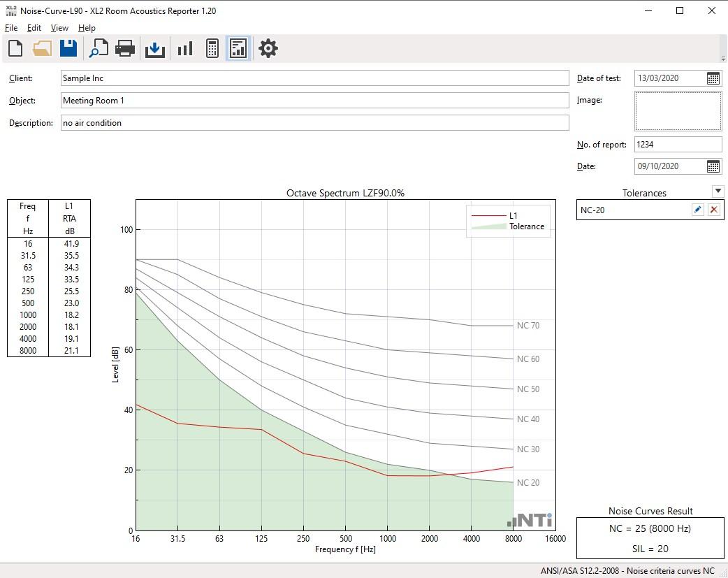Click the printer icon to print
The height and width of the screenshot is (578, 728).
pos(124,48)
